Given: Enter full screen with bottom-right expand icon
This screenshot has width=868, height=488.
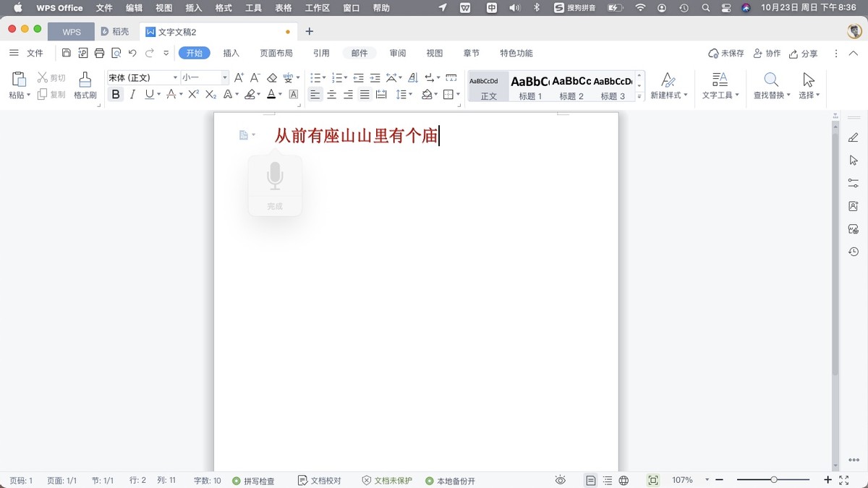Looking at the screenshot, I should [843, 480].
